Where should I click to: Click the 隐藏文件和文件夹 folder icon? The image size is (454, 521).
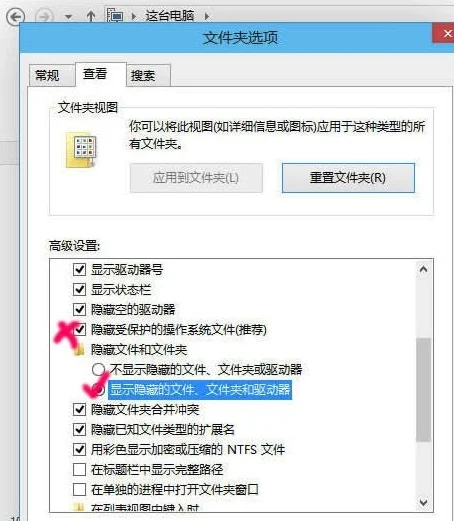pyautogui.click(x=79, y=350)
